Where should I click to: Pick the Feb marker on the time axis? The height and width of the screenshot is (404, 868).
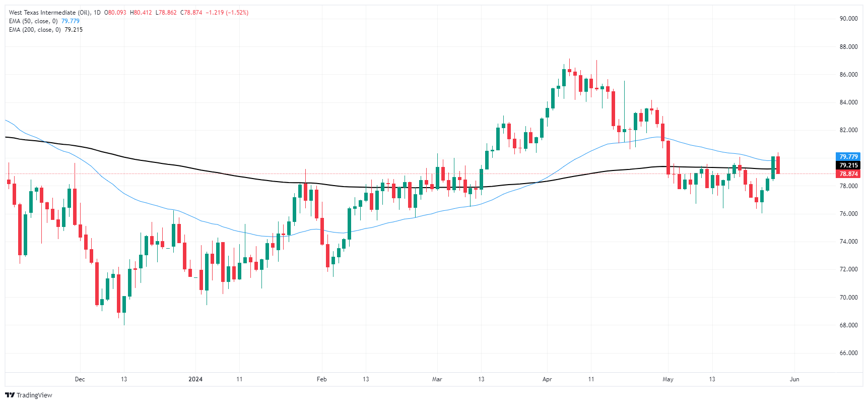[x=321, y=379]
